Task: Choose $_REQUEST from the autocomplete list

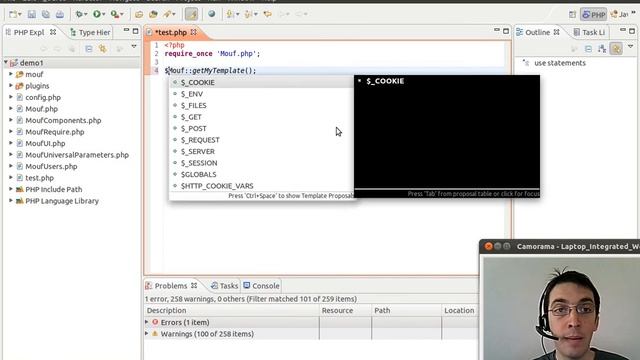Action: (261, 140)
